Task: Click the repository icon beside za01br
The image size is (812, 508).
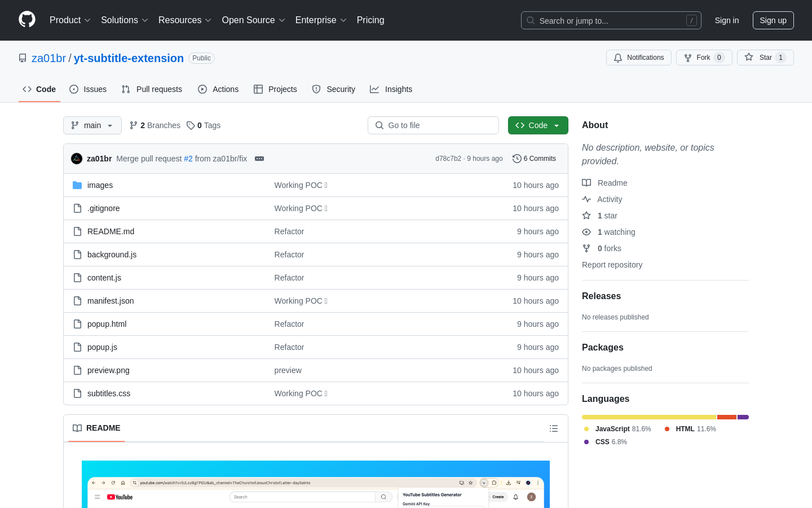Action: tap(23, 58)
